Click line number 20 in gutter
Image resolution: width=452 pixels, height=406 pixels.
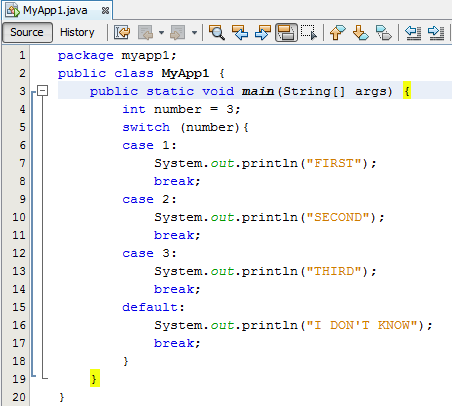click(x=19, y=397)
